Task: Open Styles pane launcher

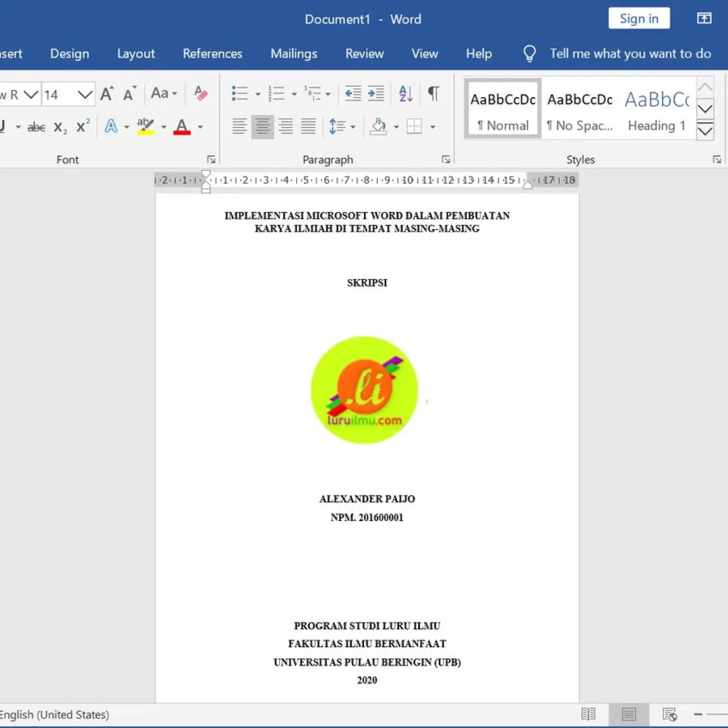Action: click(717, 160)
